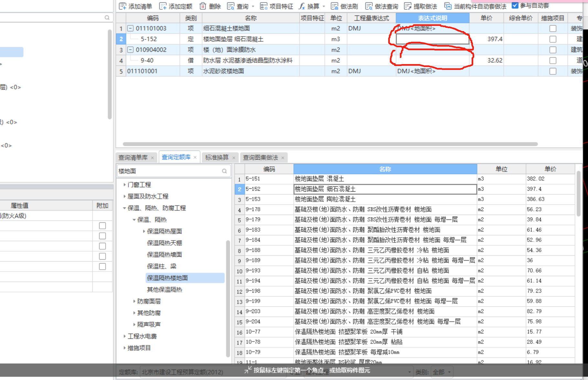Collapse 保温、隔热、防腐工程 tree node
The height and width of the screenshot is (380, 588).
[x=124, y=208]
